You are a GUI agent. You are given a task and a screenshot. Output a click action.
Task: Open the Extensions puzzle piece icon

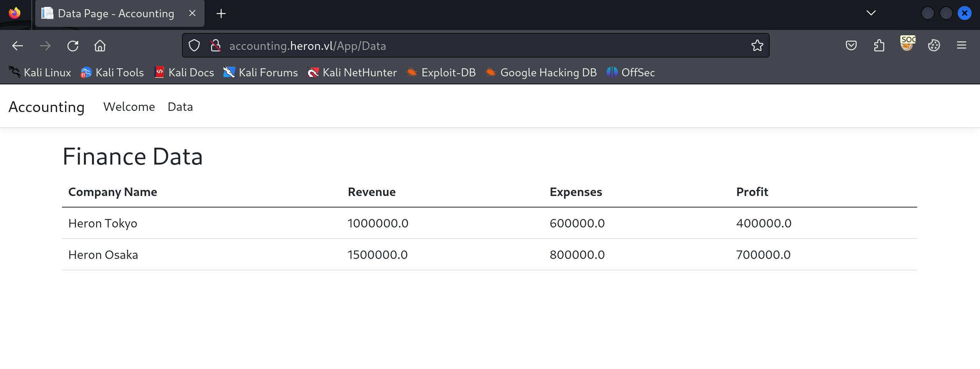pos(879,46)
